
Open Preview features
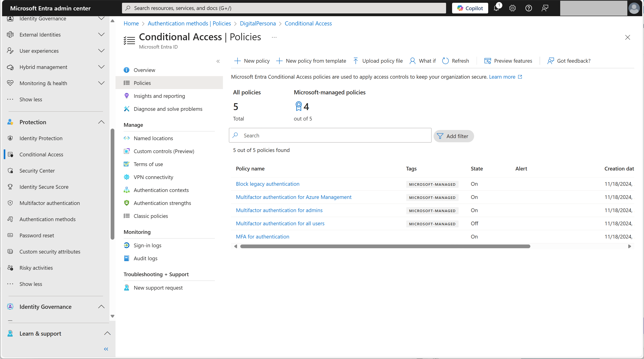pyautogui.click(x=508, y=61)
